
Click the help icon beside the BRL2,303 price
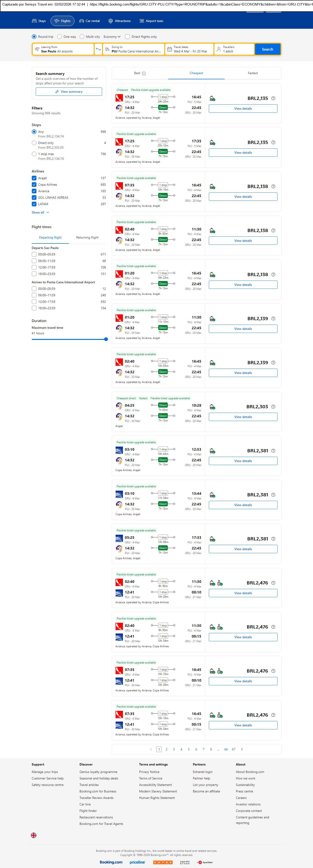(x=273, y=407)
